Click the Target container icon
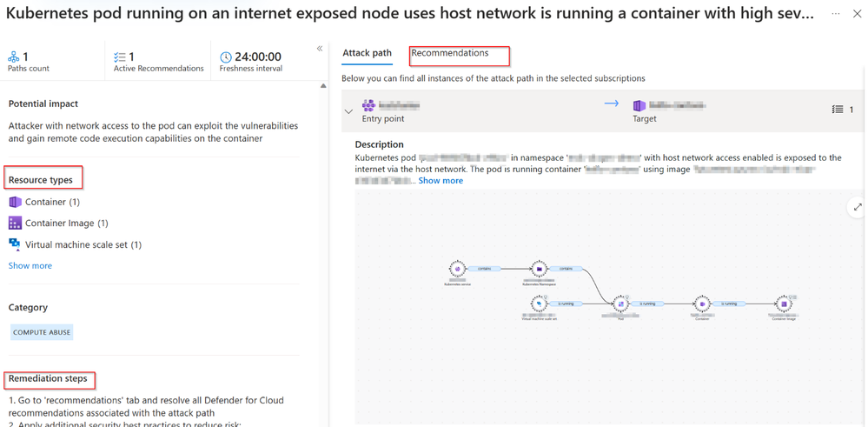Screen dimensions: 868x427 coord(639,106)
